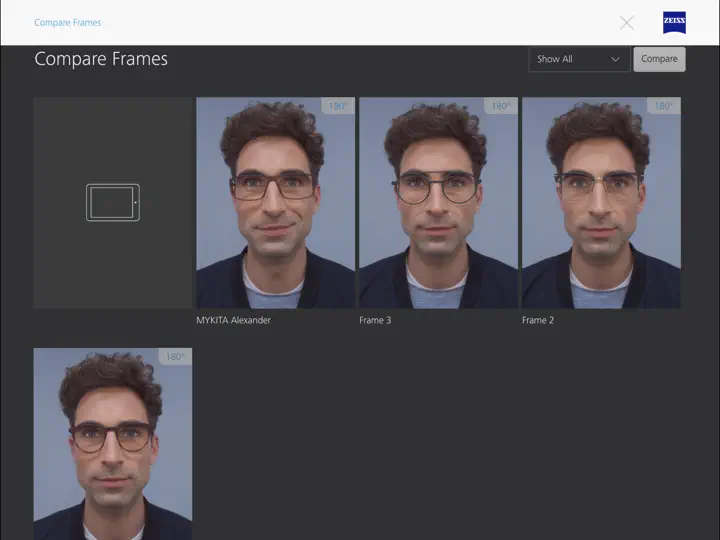Close the Compare Frames view with X
The height and width of the screenshot is (540, 720).
pyautogui.click(x=626, y=22)
